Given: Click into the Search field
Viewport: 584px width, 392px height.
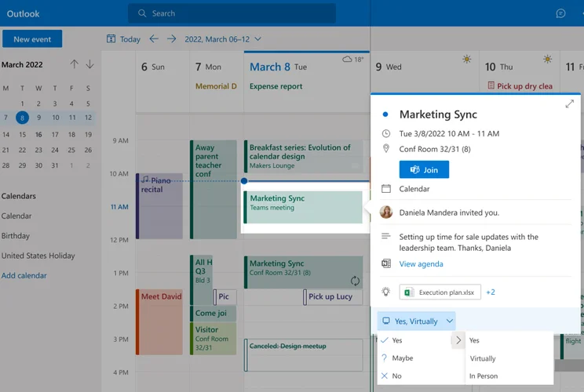Looking at the screenshot, I should pyautogui.click(x=232, y=13).
